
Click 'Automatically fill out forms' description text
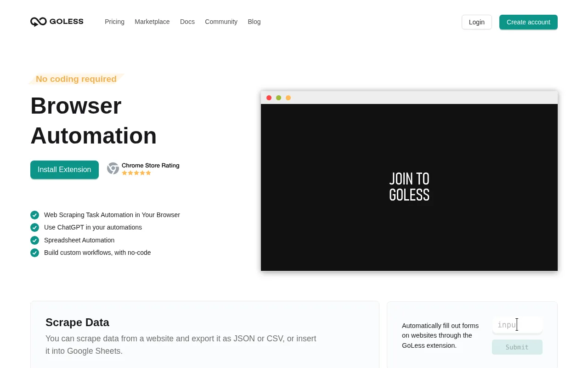(441, 335)
